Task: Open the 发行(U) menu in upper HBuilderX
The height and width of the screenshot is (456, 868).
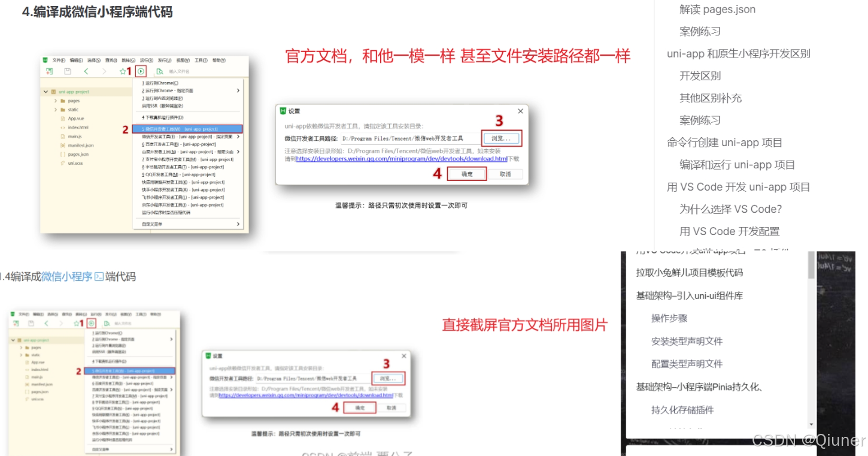Action: pos(165,60)
